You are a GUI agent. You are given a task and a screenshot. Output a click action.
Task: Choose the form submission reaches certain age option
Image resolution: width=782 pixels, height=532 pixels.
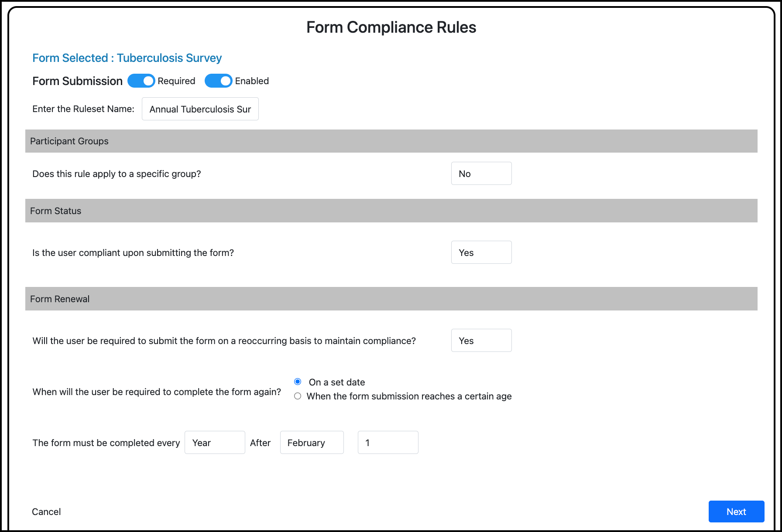click(298, 396)
